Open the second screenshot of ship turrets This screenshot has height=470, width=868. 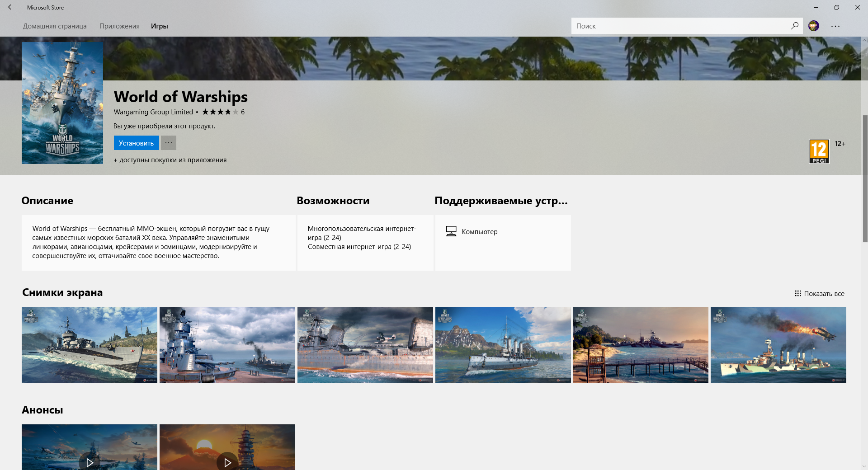tap(227, 345)
